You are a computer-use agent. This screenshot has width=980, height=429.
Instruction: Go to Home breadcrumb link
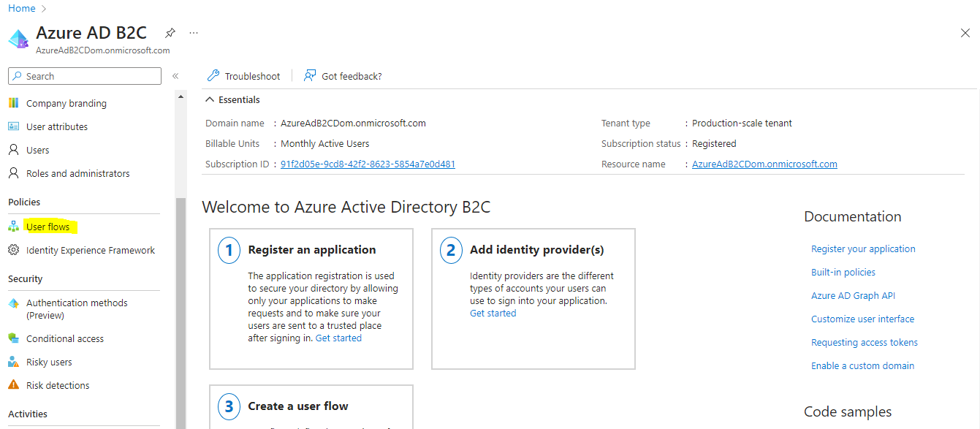[21, 8]
